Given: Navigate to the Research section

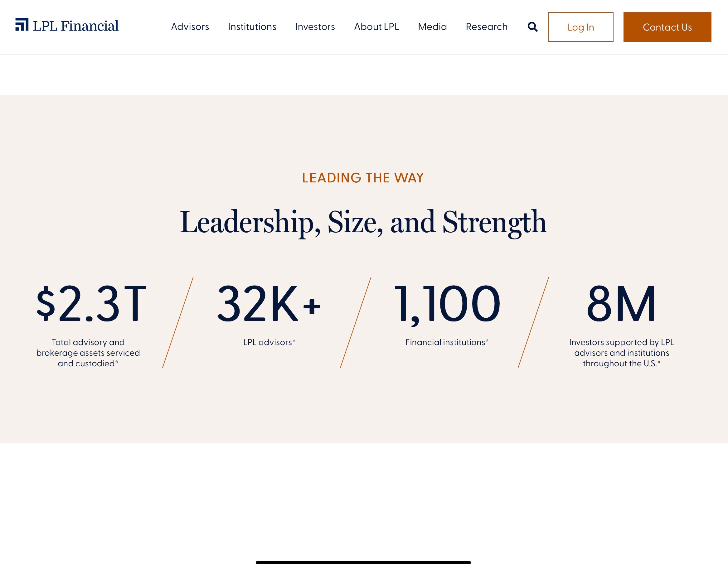Looking at the screenshot, I should tap(486, 27).
